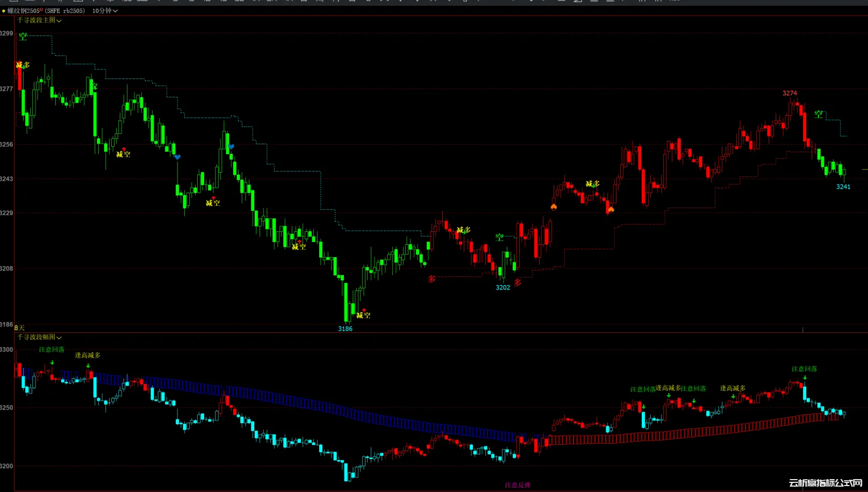Screen dimensions: 868x492
Task: Expand the 千寻波段幅图 indicator menu
Action: click(39, 337)
